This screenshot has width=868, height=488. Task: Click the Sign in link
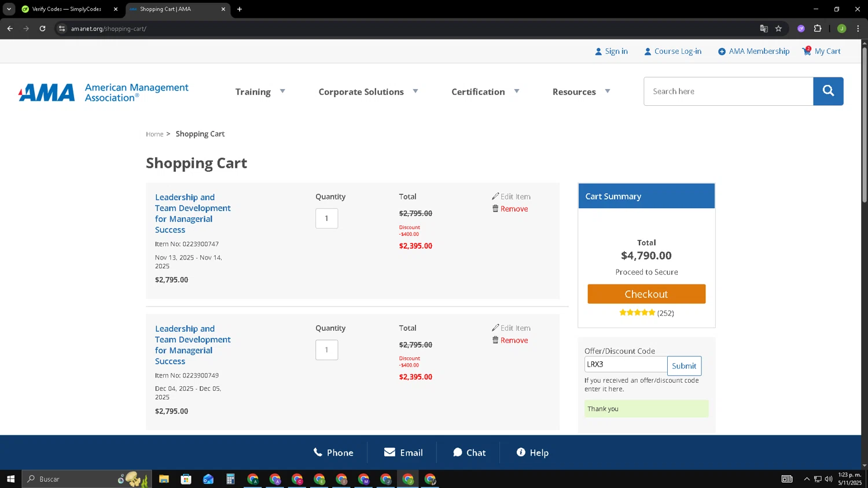click(611, 51)
